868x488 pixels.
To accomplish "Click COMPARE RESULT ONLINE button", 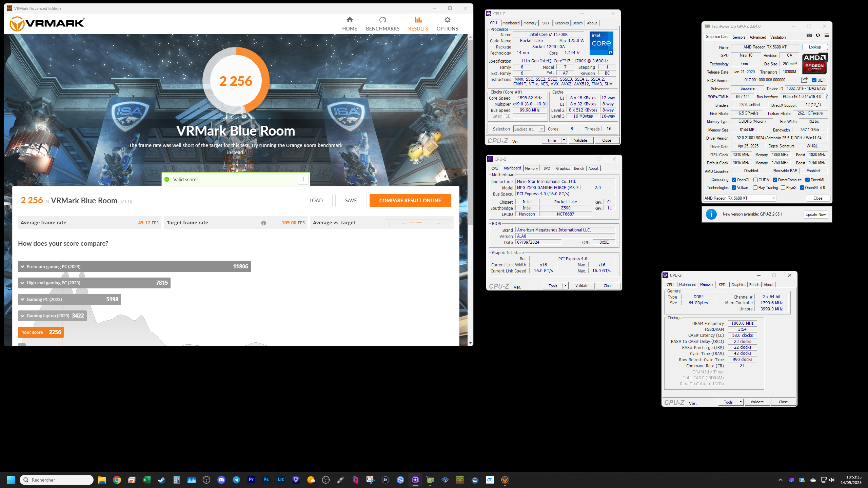I will [410, 201].
